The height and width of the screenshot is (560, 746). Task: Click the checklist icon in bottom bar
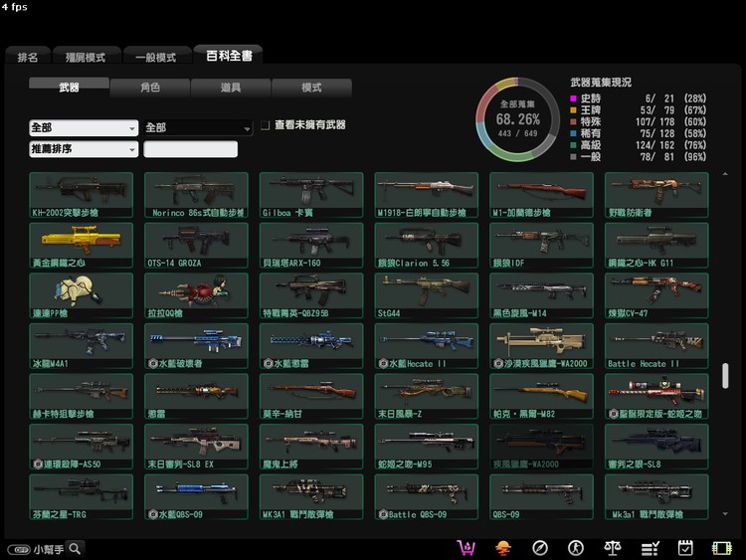point(650,549)
